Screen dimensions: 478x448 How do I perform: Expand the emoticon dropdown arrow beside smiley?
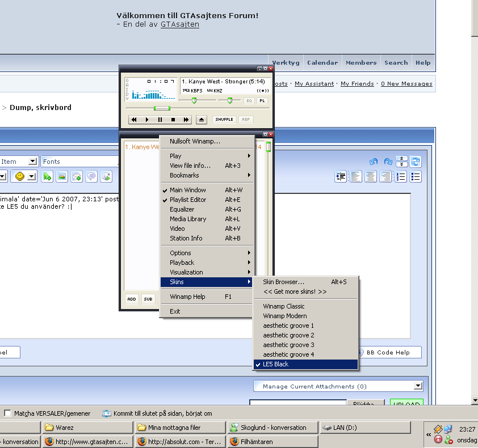coord(32,176)
